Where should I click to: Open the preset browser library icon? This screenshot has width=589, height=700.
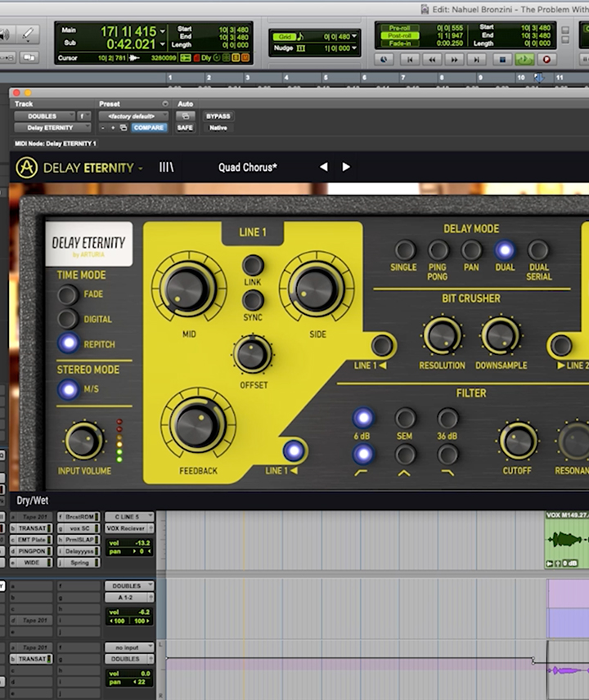click(166, 168)
